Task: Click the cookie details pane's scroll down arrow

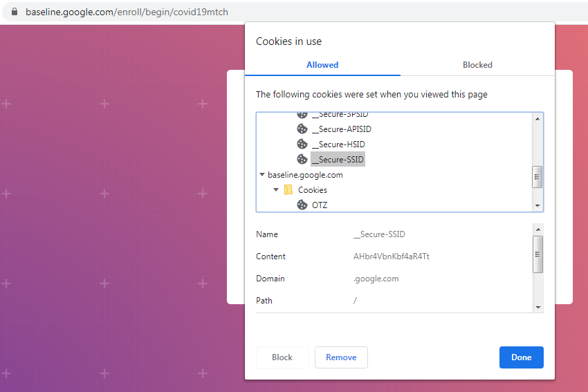Action: [538, 307]
